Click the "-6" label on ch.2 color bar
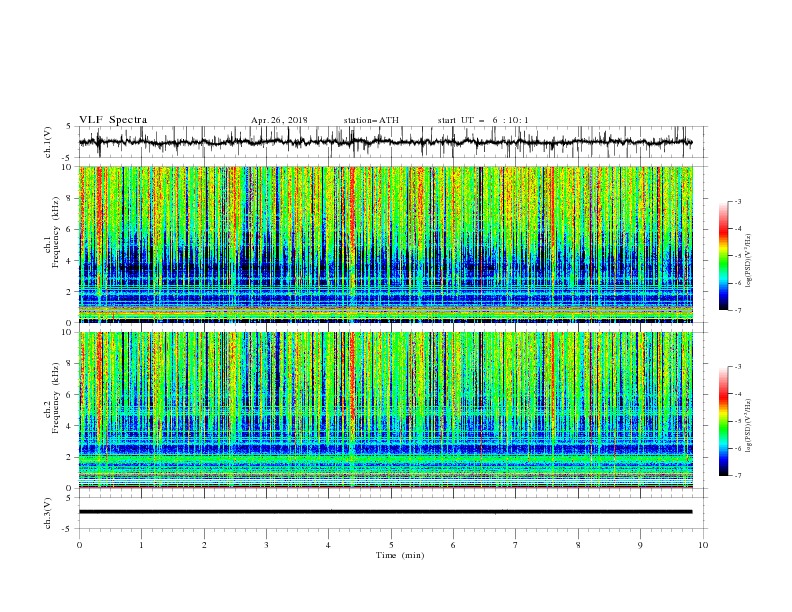This screenshot has height=612, width=792. [x=738, y=448]
